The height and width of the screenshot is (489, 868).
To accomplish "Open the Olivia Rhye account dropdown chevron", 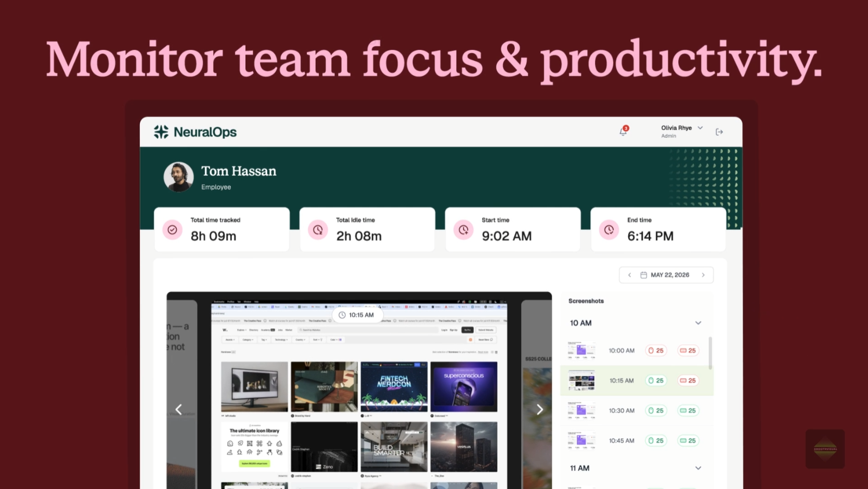I will click(701, 128).
